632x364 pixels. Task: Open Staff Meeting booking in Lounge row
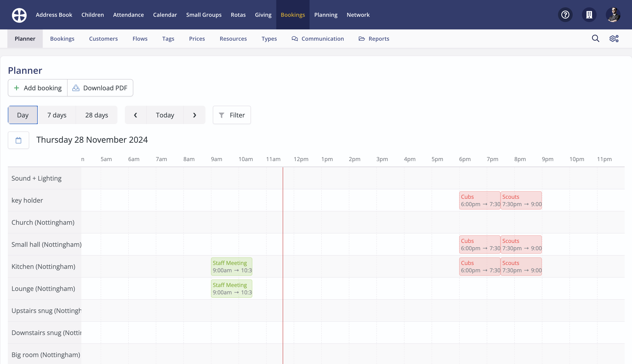[x=231, y=288]
